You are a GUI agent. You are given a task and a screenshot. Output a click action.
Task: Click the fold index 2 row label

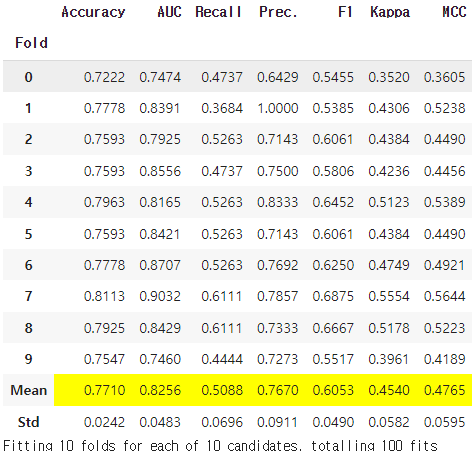click(x=29, y=139)
